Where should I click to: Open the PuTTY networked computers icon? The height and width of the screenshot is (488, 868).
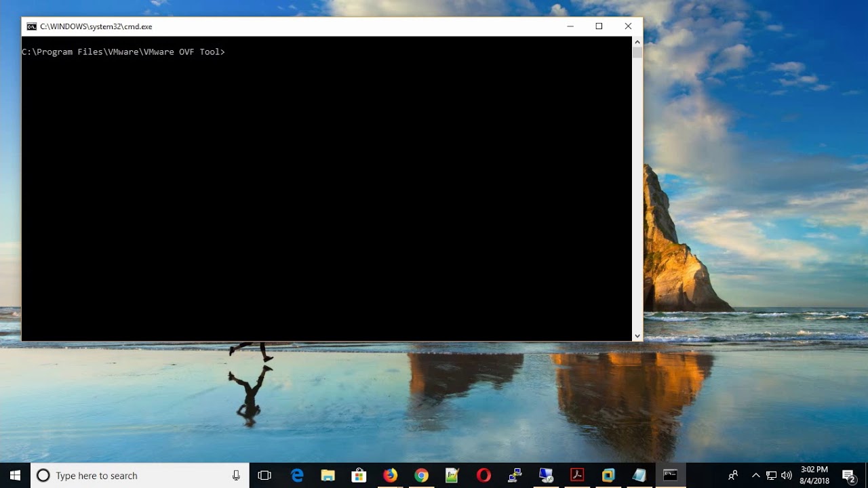515,475
